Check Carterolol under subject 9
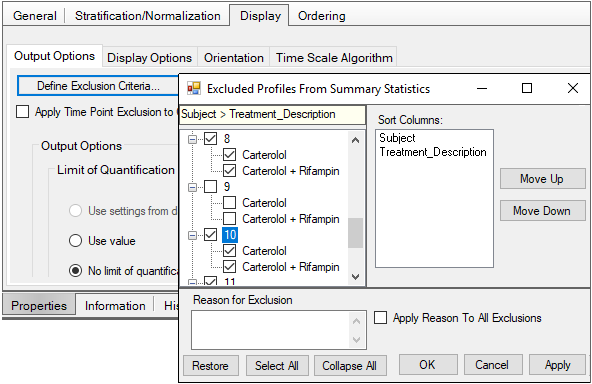Image resolution: width=592 pixels, height=384 pixels. 230,202
